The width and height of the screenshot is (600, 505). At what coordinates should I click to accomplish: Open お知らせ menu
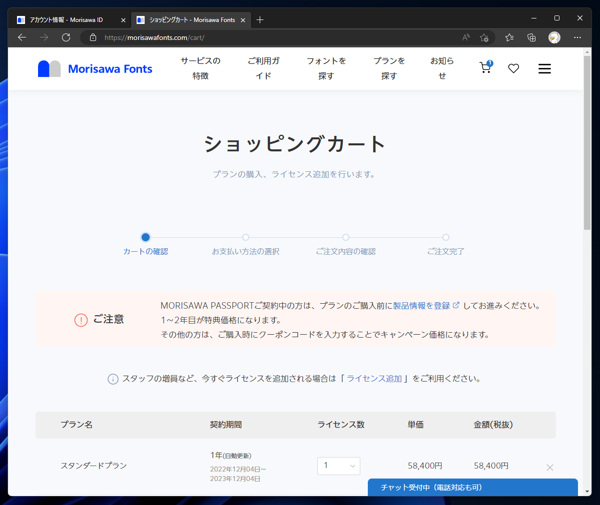tap(442, 68)
